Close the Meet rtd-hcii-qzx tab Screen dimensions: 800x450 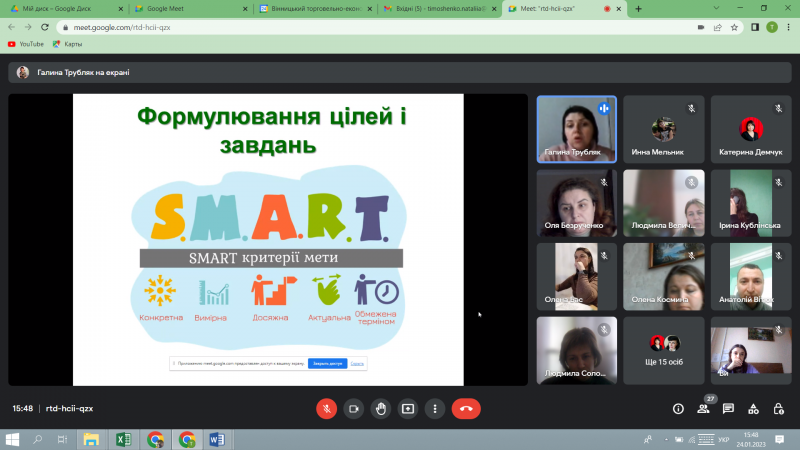[619, 9]
